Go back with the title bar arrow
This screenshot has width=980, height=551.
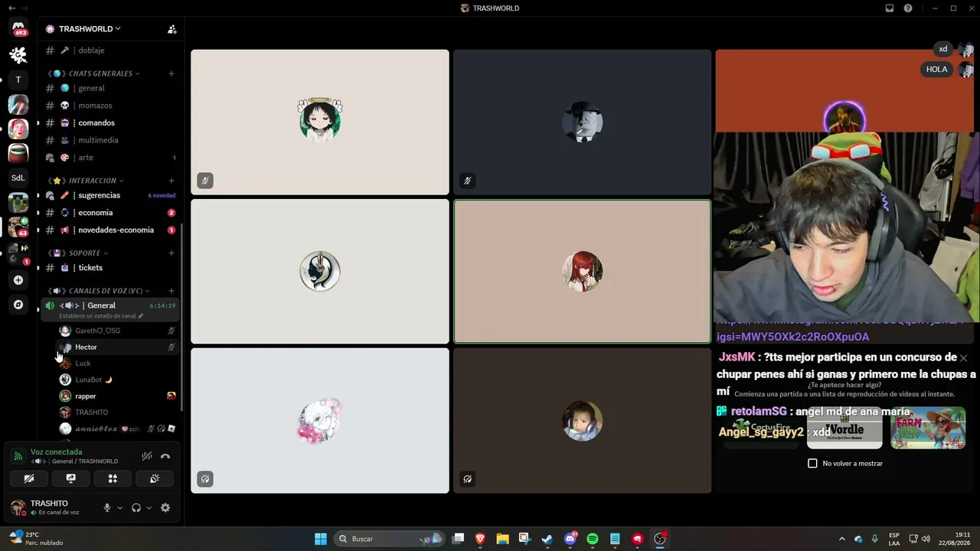(x=11, y=8)
